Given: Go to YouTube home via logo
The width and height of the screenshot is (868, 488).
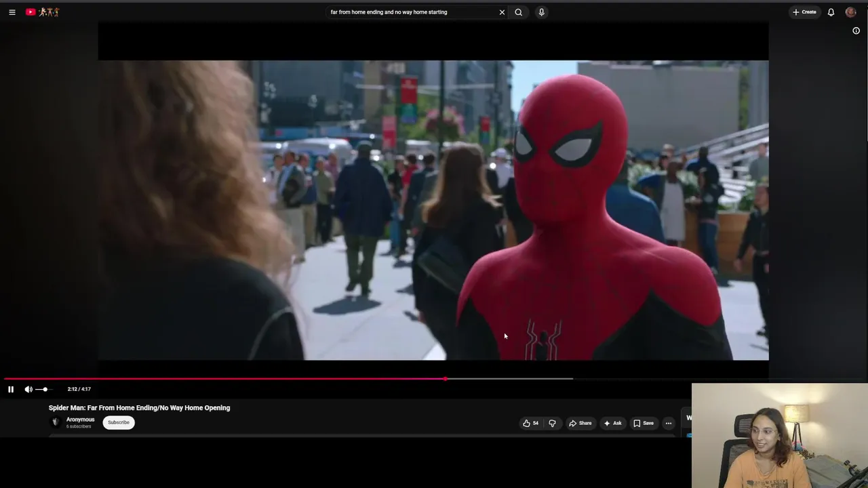Looking at the screenshot, I should point(43,12).
